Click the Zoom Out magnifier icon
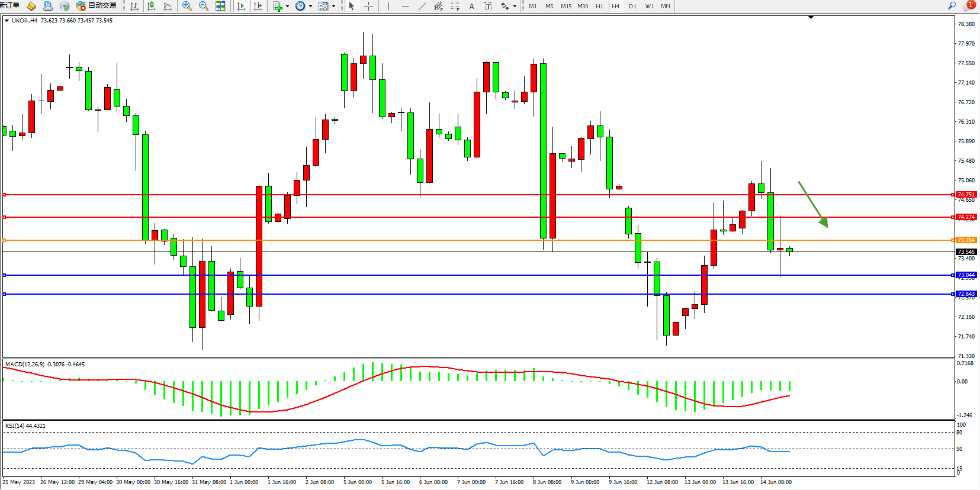The image size is (980, 490). click(204, 6)
